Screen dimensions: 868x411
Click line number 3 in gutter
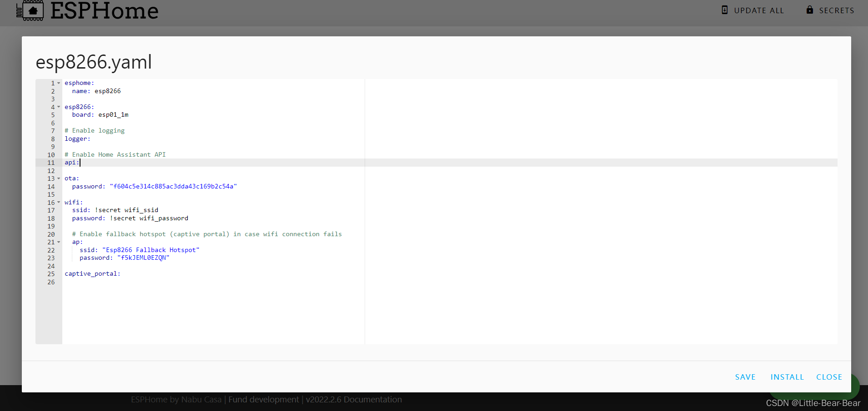click(x=53, y=99)
